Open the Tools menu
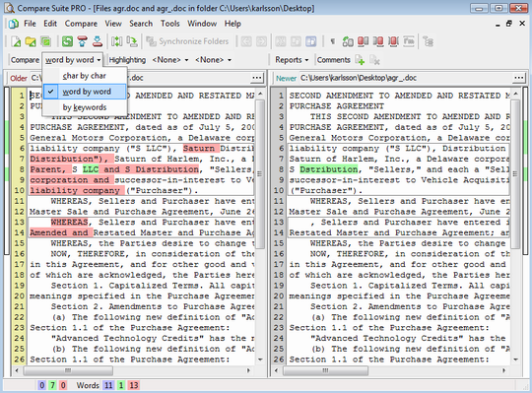 (170, 24)
